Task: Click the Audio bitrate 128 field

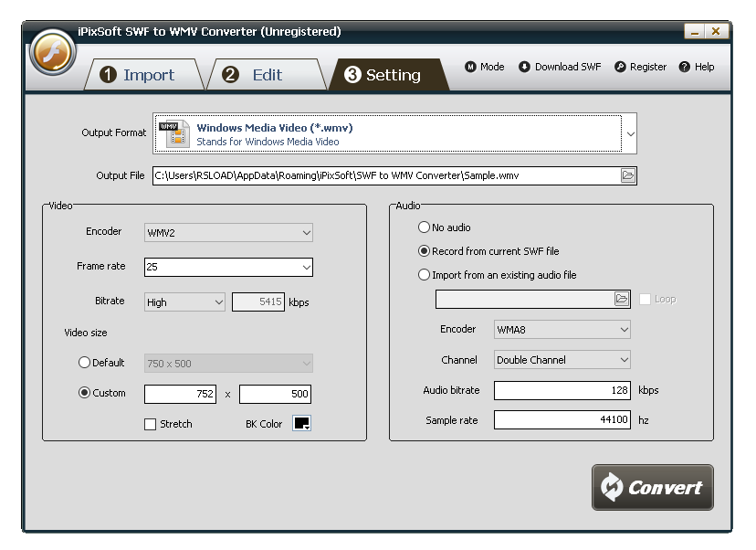Action: (562, 390)
